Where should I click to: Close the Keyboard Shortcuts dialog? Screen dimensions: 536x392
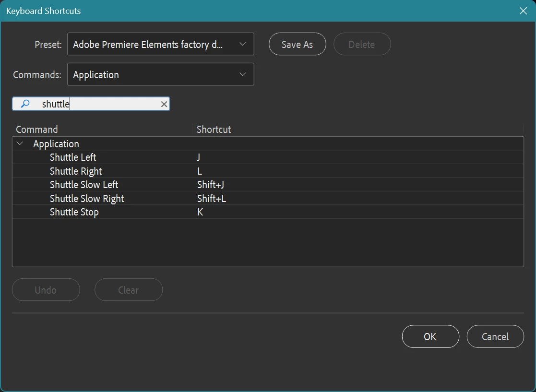click(x=523, y=11)
